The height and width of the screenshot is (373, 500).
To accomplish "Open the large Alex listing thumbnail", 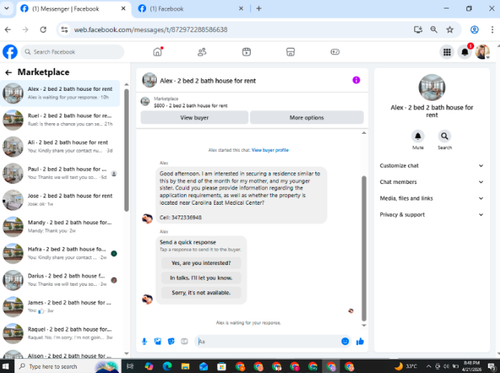I will click(x=432, y=87).
